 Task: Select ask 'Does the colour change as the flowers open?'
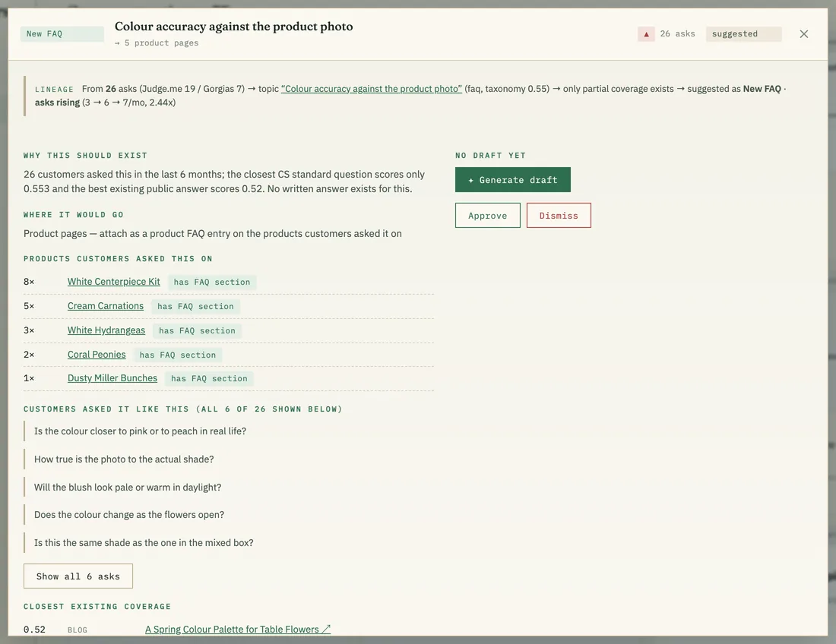(129, 515)
